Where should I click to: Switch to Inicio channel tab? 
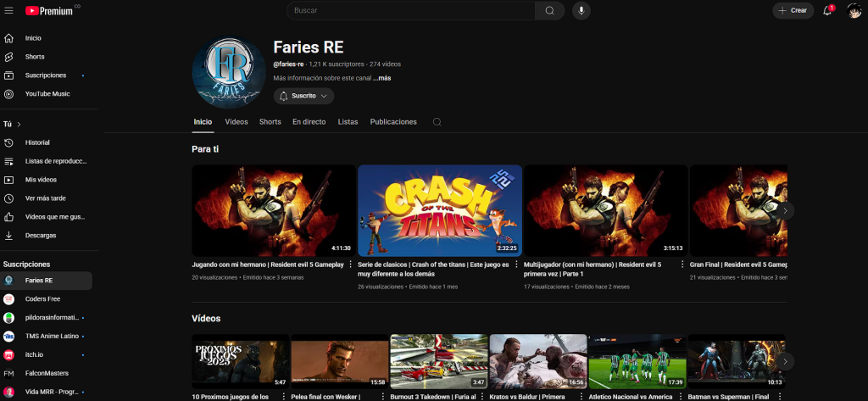203,122
